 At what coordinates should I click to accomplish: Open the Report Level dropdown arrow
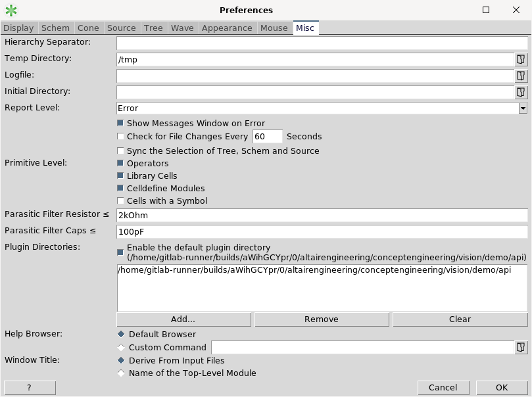523,108
